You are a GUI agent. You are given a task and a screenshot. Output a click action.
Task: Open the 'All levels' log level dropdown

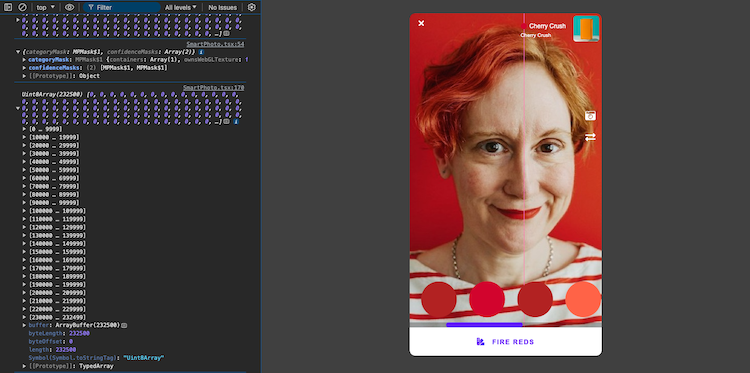coord(180,7)
